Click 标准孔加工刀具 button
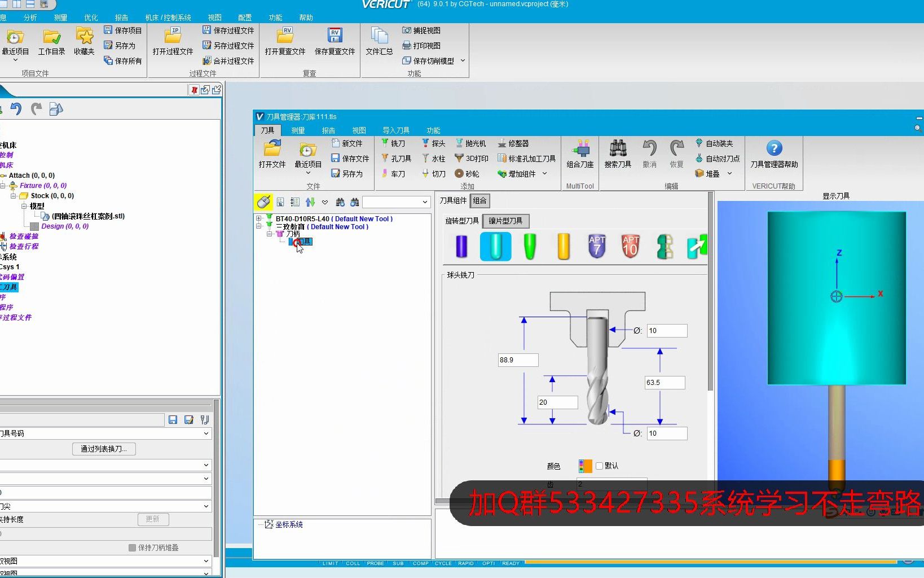The image size is (924, 578). (526, 159)
